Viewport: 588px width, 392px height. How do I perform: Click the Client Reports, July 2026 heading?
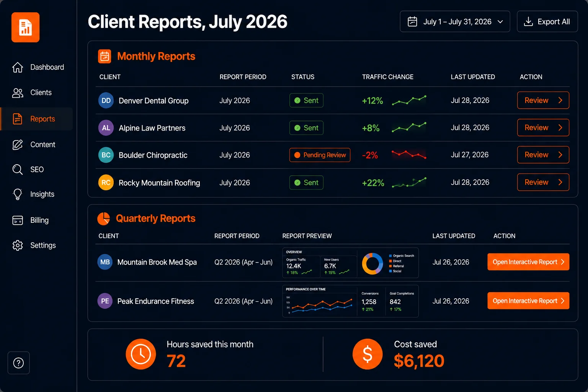[188, 22]
